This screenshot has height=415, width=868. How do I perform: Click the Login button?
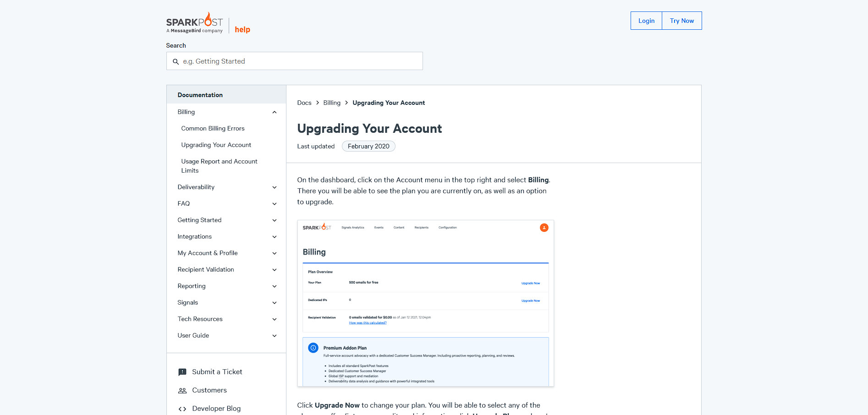(646, 21)
